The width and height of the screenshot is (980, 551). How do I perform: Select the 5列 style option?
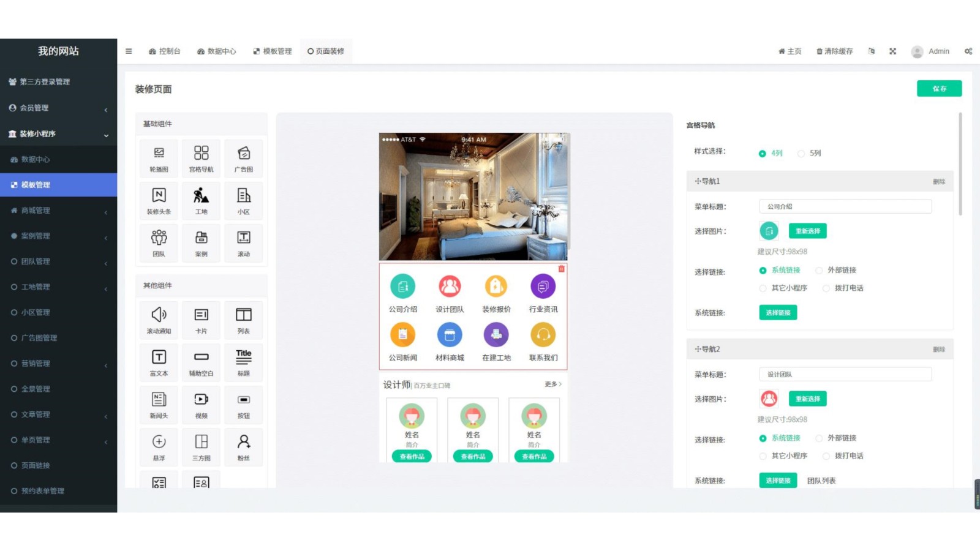click(x=809, y=154)
